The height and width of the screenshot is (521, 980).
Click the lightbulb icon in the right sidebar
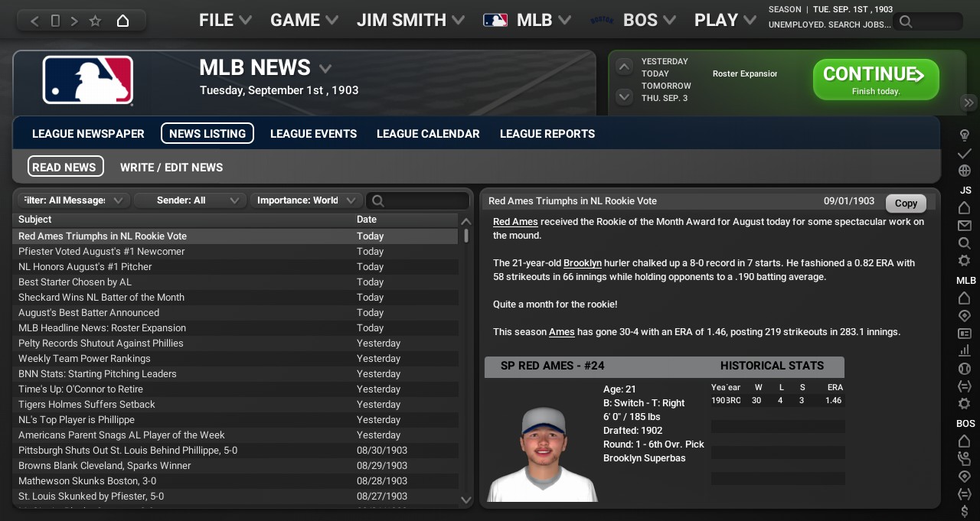point(965,135)
